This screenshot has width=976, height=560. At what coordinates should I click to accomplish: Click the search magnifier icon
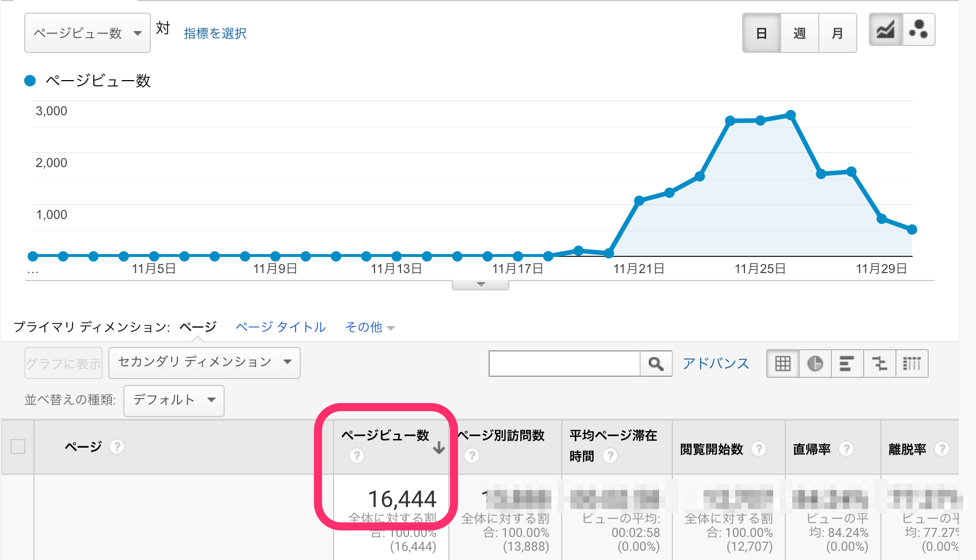coord(656,364)
